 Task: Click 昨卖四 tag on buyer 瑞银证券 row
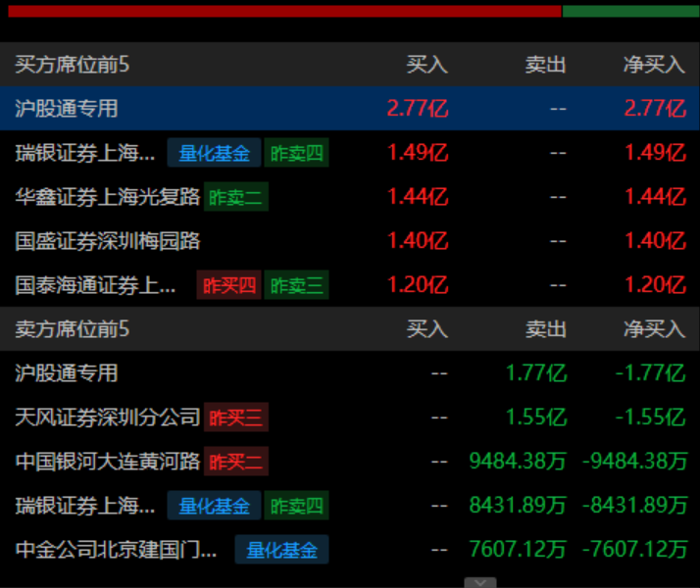coord(296,153)
